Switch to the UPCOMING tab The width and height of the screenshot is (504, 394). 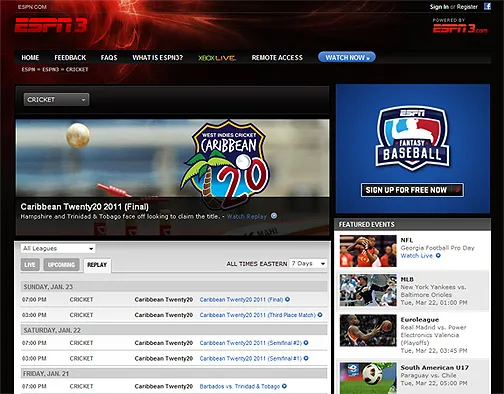click(x=61, y=265)
